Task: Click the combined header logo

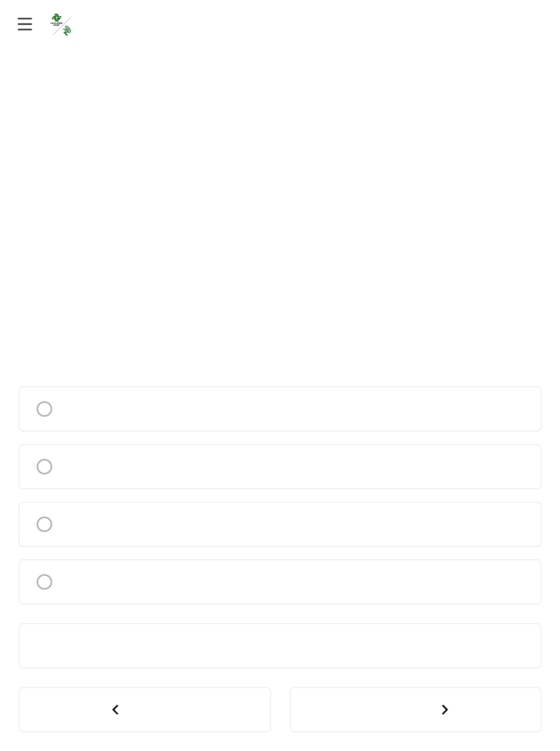Action: (x=61, y=24)
